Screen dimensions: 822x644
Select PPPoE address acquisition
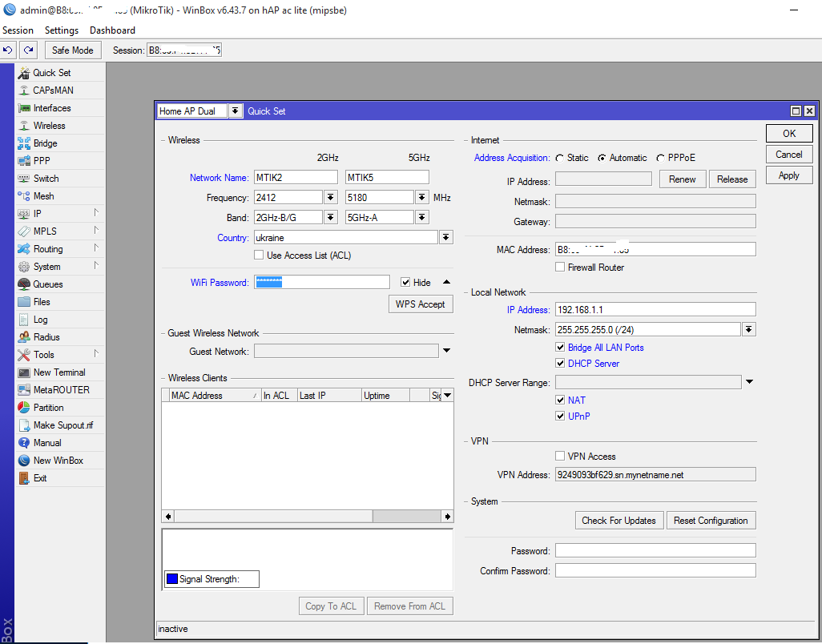click(660, 159)
